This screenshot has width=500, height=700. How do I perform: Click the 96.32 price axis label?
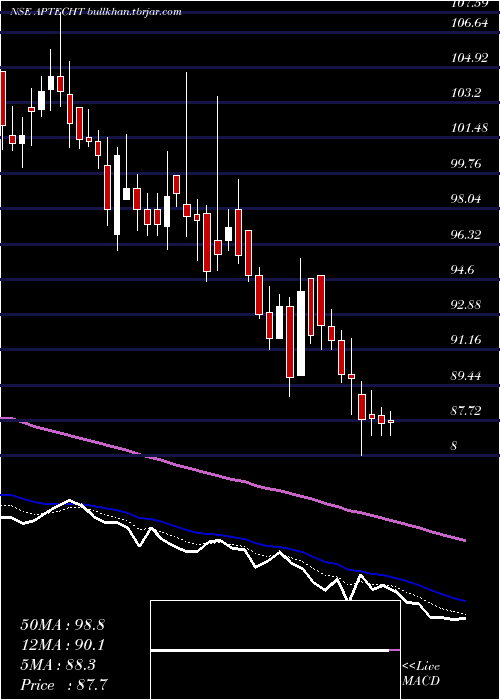[467, 234]
